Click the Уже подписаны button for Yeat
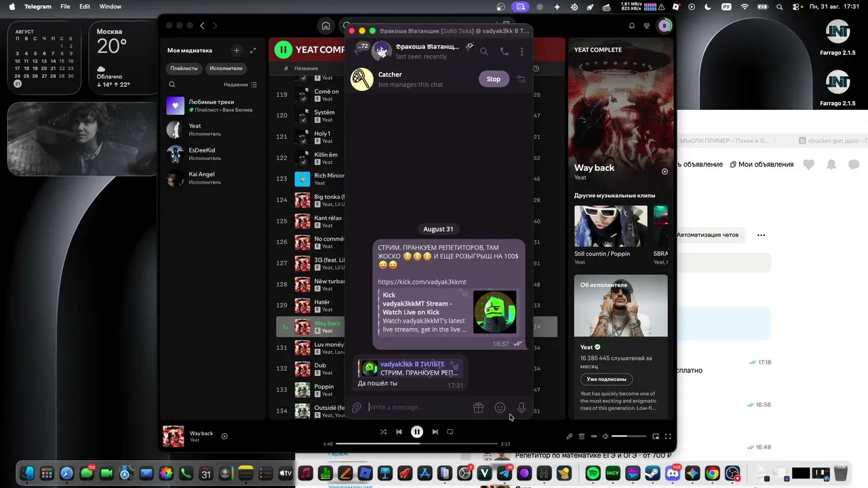868x488 pixels. (x=606, y=379)
